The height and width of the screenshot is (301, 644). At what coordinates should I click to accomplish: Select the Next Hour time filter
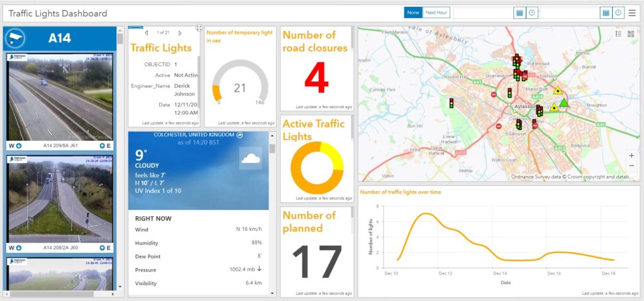click(x=436, y=13)
